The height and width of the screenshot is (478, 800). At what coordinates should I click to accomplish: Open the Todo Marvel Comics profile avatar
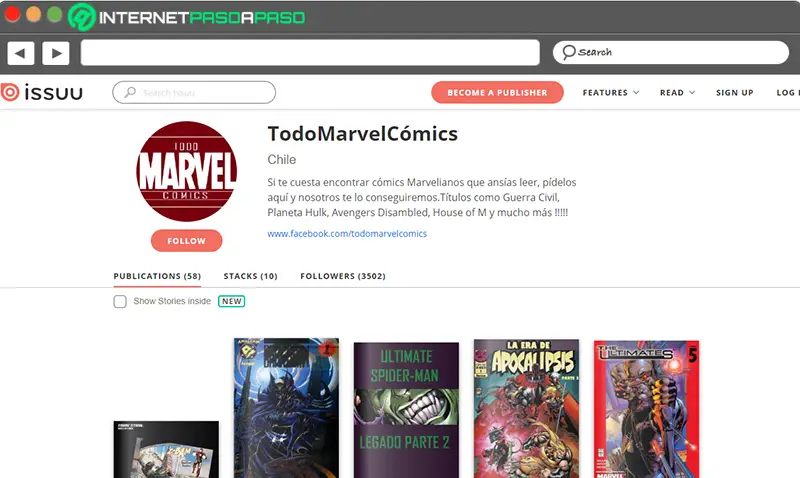click(x=187, y=171)
